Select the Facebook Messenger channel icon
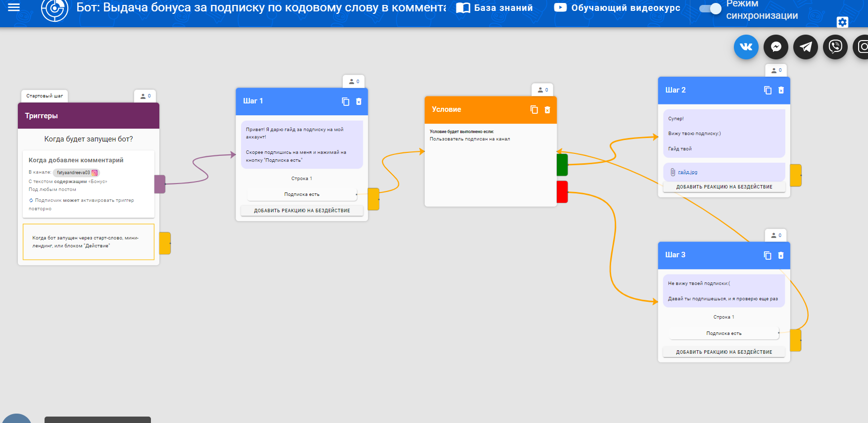 [x=776, y=47]
